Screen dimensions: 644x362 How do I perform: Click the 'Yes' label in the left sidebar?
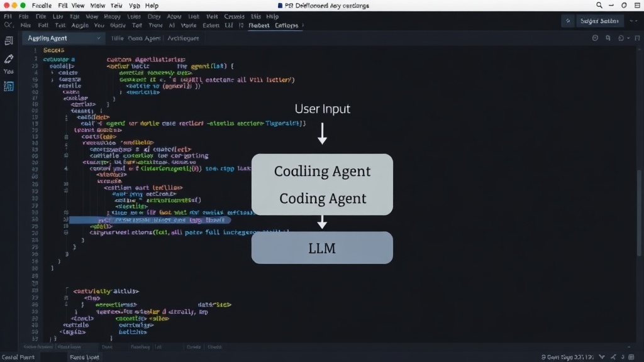(x=9, y=72)
